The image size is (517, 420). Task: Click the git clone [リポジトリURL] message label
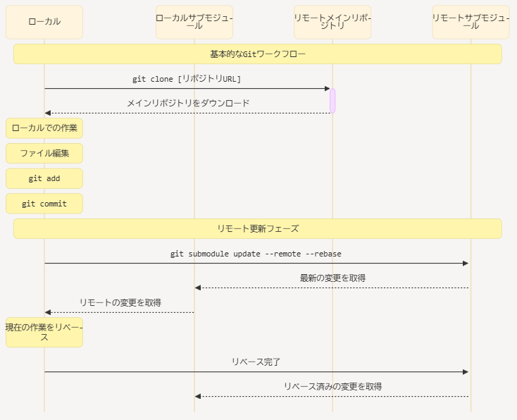187,79
